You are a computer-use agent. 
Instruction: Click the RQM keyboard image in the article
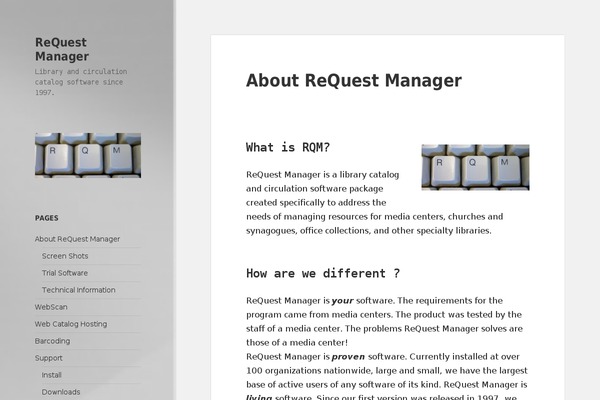point(475,167)
